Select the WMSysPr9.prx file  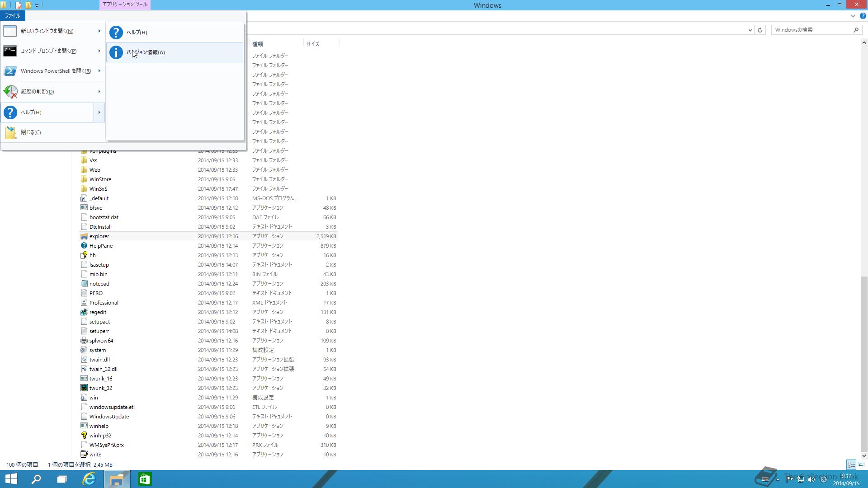click(x=208, y=445)
